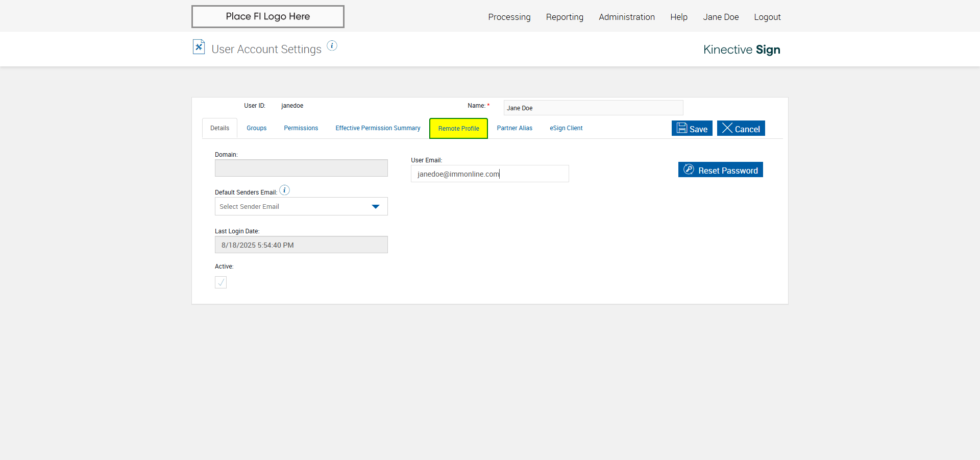Open the Processing menu
Viewport: 980px width, 460px height.
(x=509, y=17)
